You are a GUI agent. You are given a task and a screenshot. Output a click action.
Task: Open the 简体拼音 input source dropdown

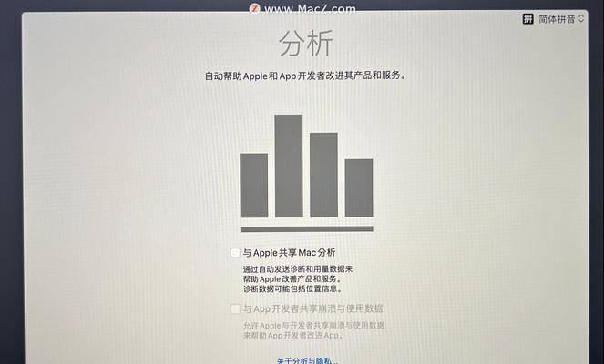(561, 19)
